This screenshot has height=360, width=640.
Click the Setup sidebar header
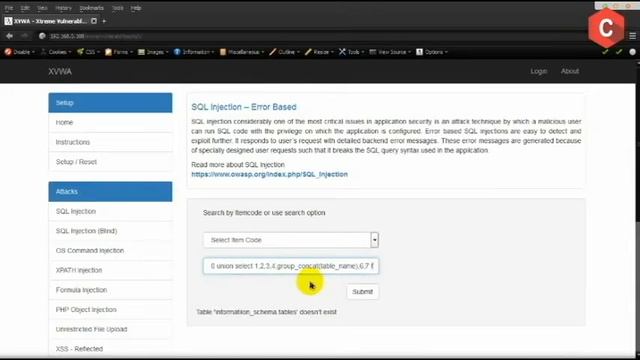pyautogui.click(x=110, y=102)
